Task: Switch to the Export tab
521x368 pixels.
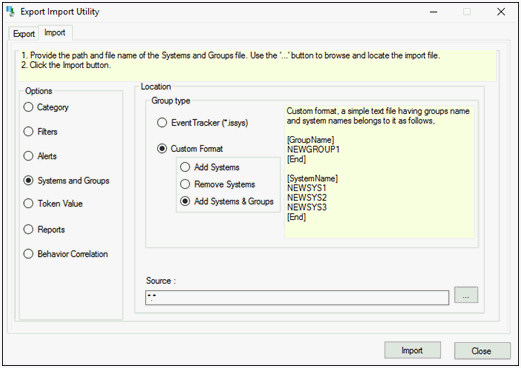Action: click(x=24, y=34)
